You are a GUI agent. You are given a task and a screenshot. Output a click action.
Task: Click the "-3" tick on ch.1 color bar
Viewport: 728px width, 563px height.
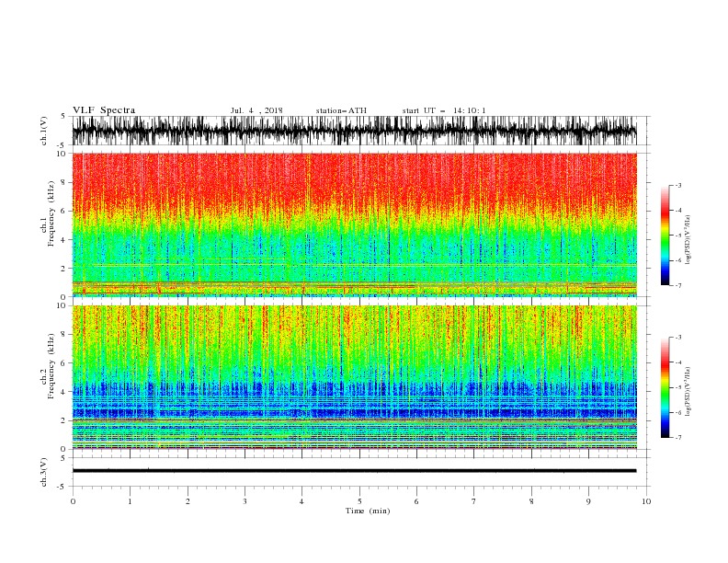tap(678, 185)
